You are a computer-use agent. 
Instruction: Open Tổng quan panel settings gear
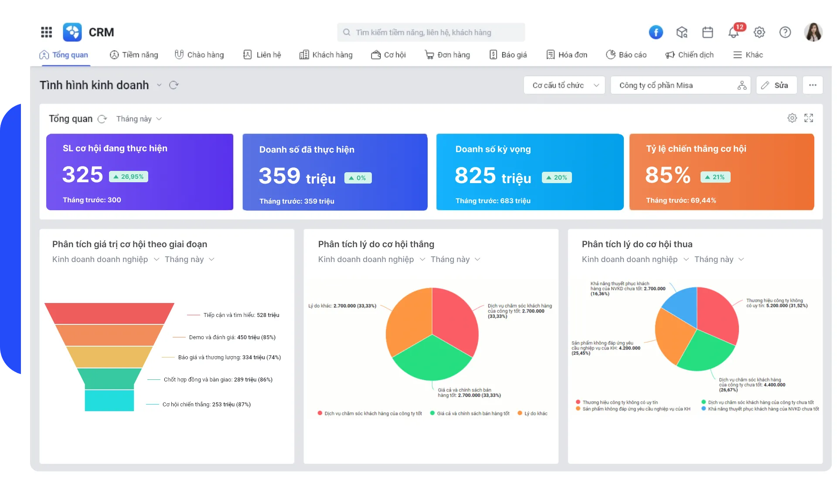tap(792, 118)
